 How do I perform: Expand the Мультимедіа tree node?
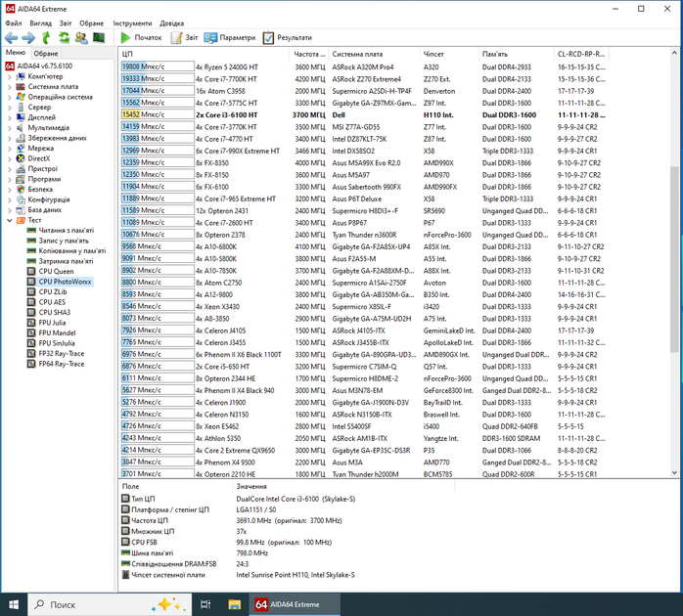click(10, 128)
